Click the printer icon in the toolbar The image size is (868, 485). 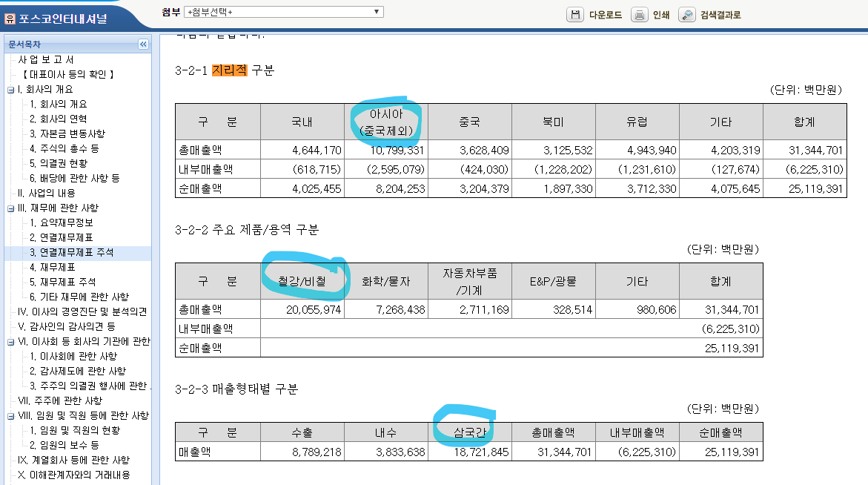click(x=639, y=14)
